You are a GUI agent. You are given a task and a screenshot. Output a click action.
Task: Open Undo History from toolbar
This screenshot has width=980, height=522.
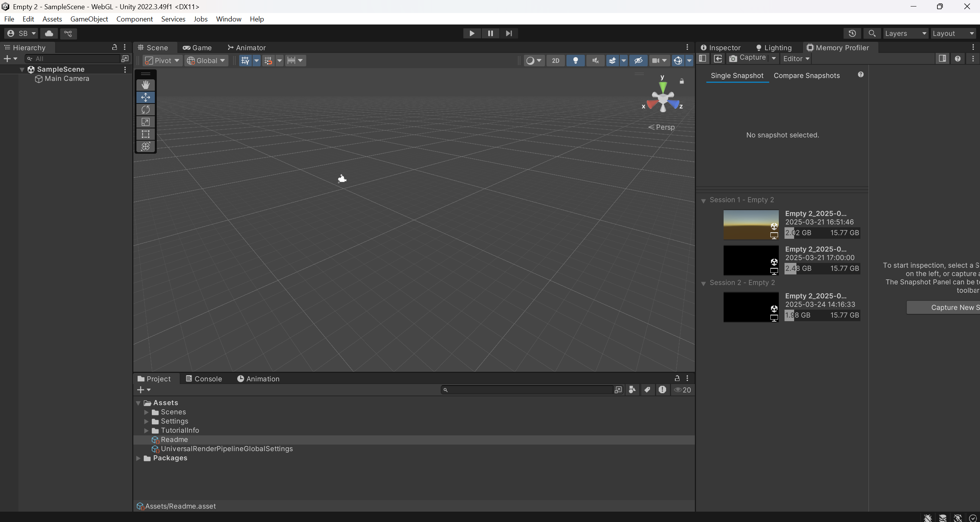852,33
